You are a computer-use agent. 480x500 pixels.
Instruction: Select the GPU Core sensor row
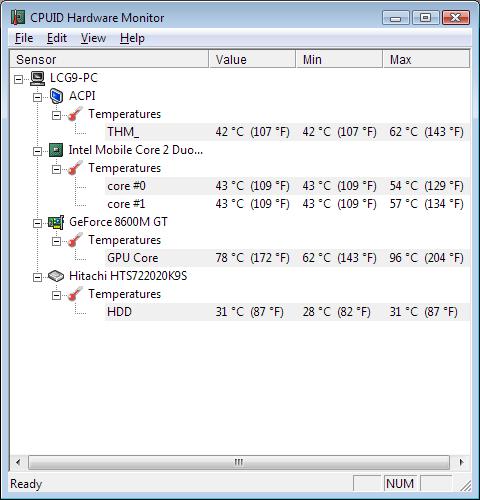pos(287,258)
